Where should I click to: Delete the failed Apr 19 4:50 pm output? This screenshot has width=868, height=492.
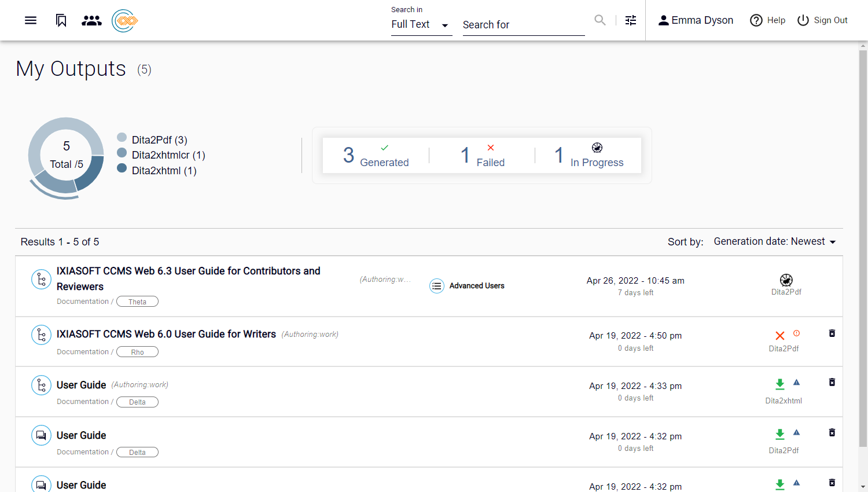[x=832, y=333]
